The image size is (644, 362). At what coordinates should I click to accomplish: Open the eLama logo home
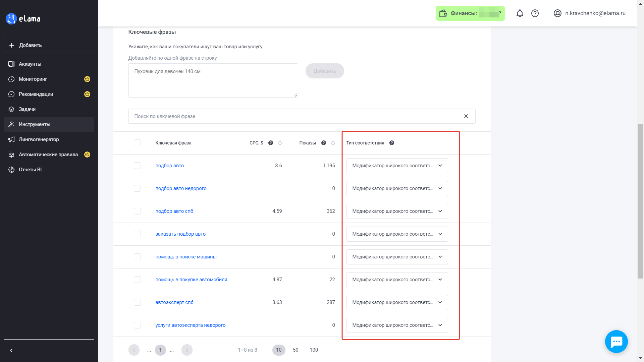pos(23,19)
